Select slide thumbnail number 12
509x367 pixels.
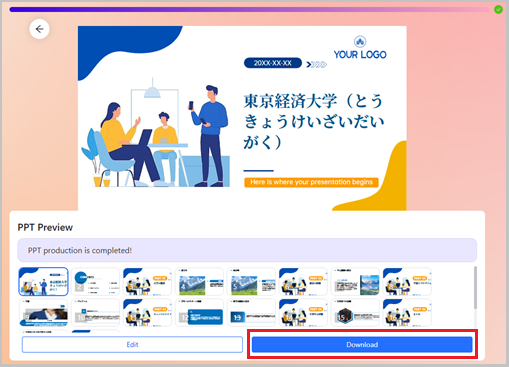pyautogui.click(x=199, y=313)
